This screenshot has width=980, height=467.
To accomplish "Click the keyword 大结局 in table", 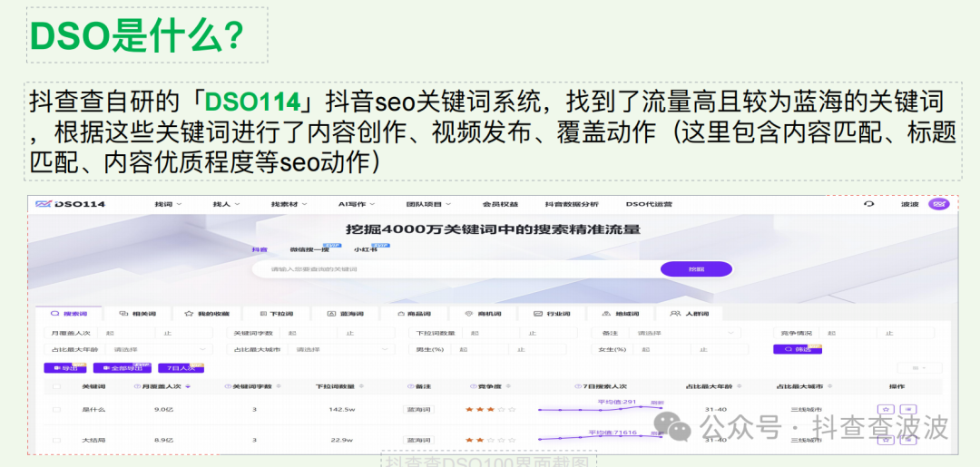I will click(93, 440).
